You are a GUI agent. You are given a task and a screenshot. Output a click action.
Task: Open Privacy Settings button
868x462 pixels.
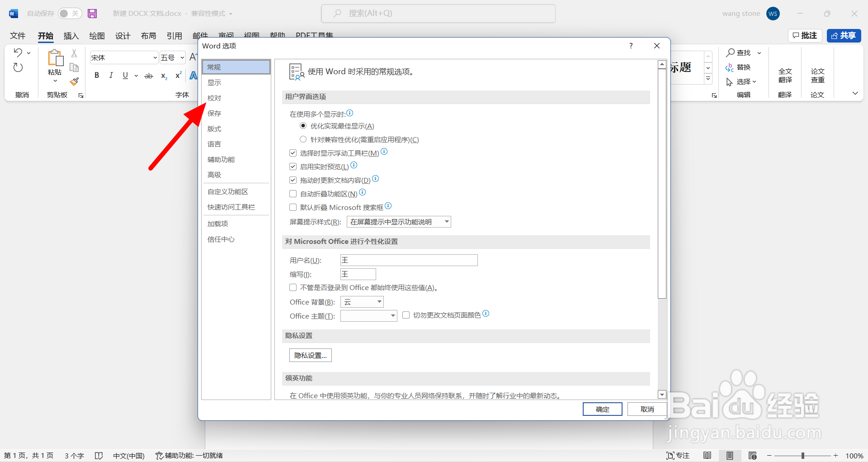click(311, 355)
